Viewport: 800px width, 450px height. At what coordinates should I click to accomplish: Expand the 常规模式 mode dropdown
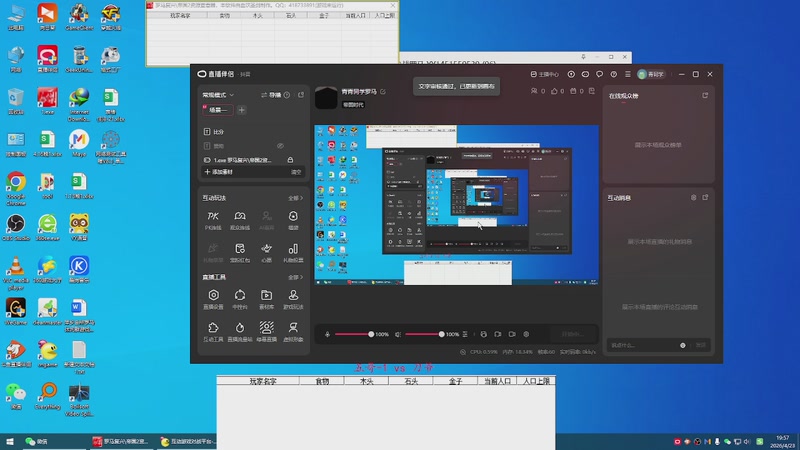(x=218, y=95)
